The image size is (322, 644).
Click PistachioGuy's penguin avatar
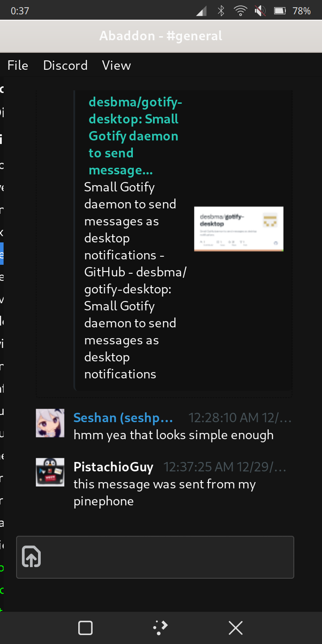[50, 472]
